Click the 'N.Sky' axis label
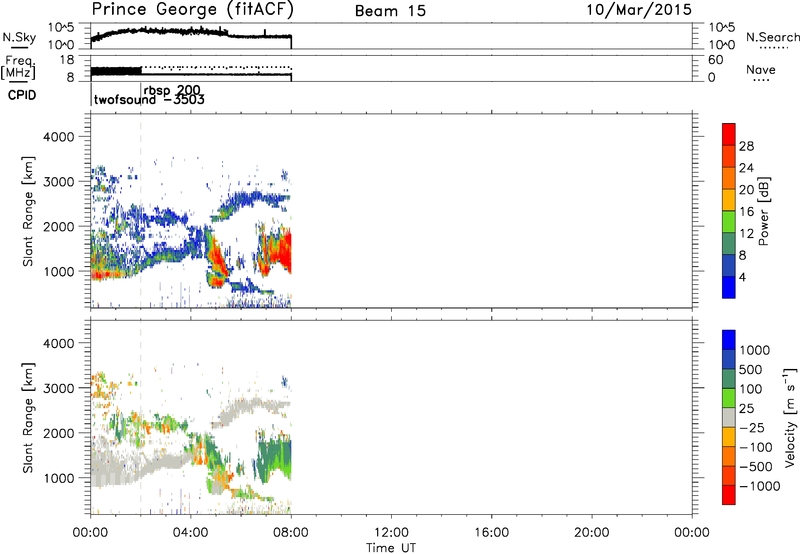 point(19,37)
